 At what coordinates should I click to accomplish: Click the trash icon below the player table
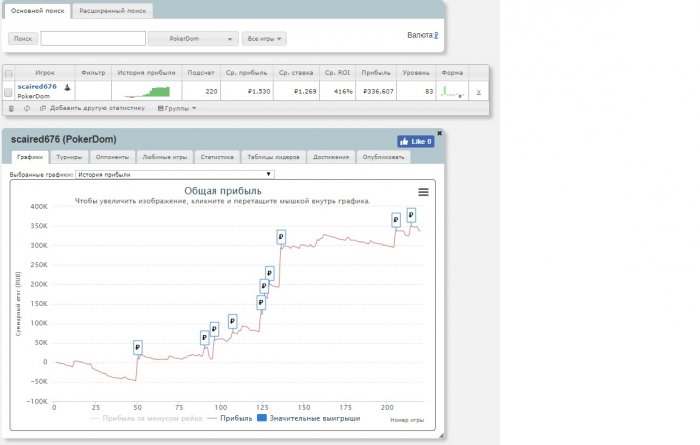(12, 108)
